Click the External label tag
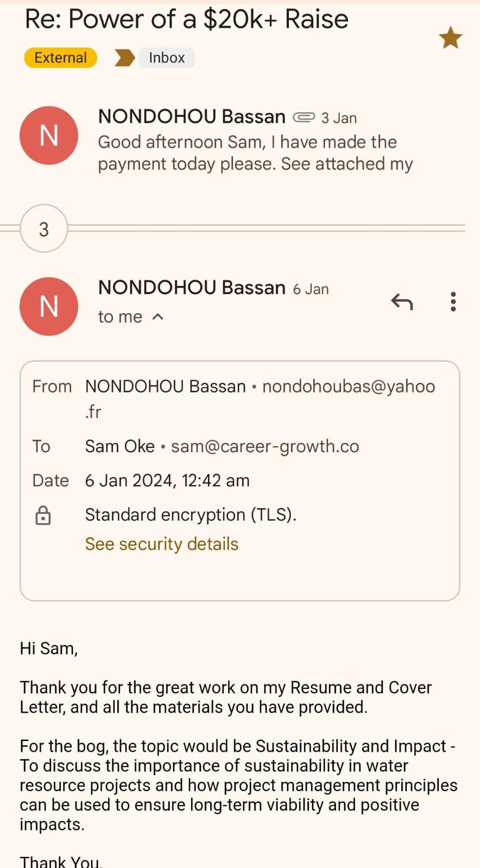 click(x=60, y=58)
